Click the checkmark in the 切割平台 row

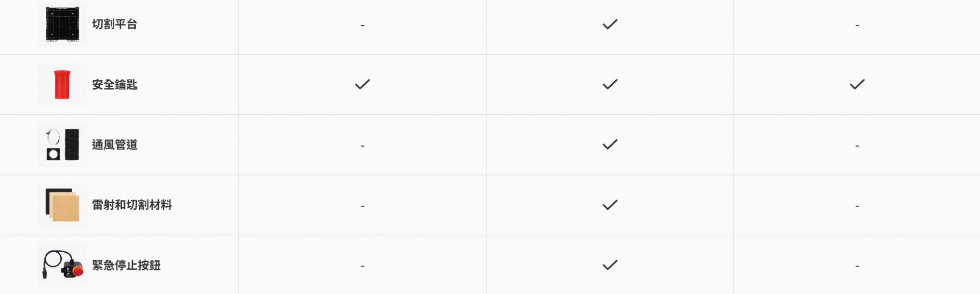(610, 24)
